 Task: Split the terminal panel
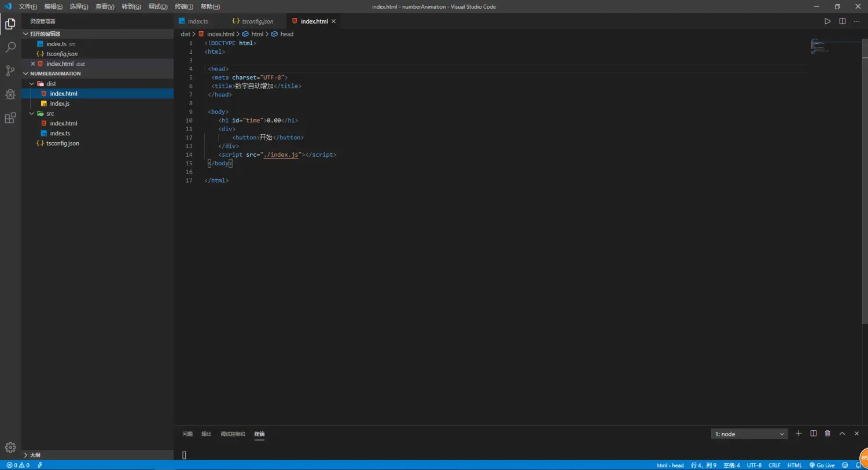click(x=813, y=434)
